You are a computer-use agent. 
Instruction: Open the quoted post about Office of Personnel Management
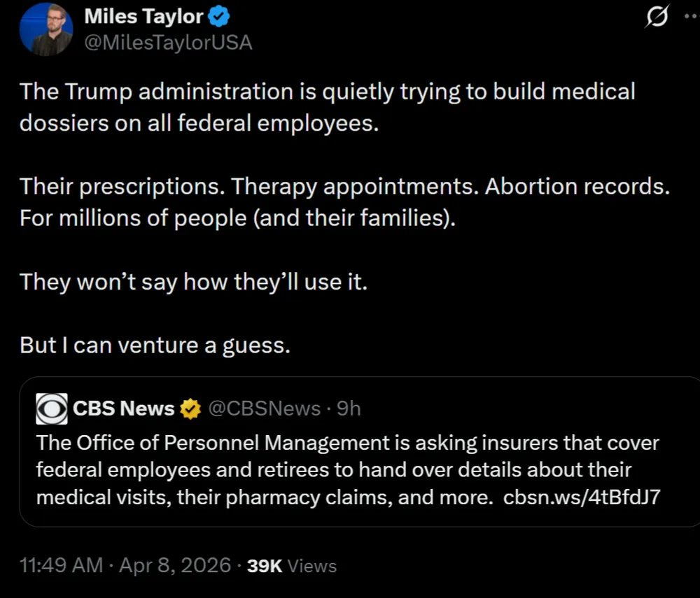click(350, 470)
